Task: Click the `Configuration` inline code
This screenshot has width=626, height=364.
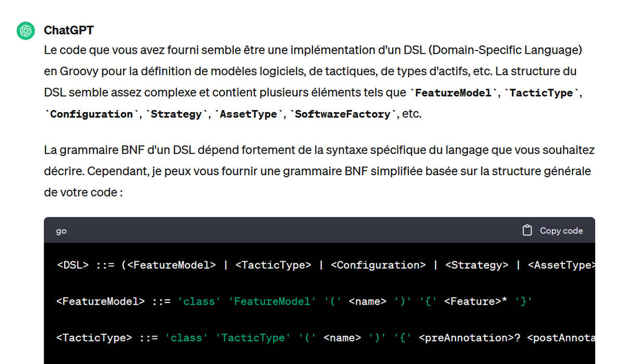Action: (x=91, y=114)
